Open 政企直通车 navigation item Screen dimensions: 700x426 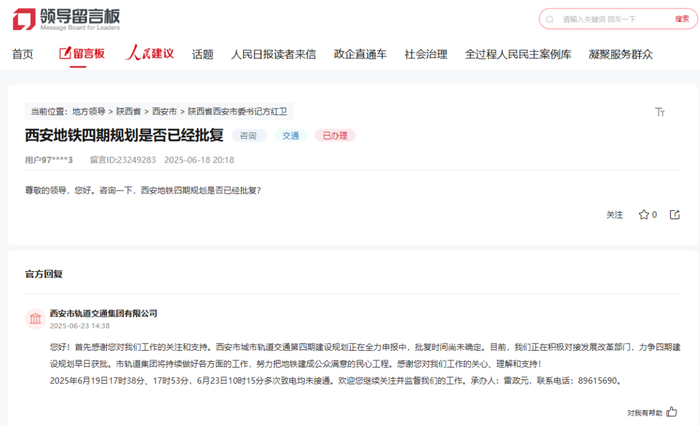360,54
